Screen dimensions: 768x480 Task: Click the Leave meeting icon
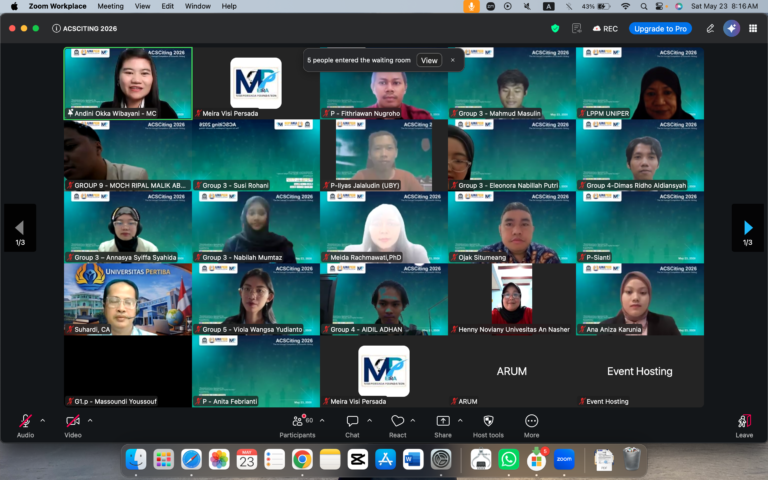(x=744, y=421)
